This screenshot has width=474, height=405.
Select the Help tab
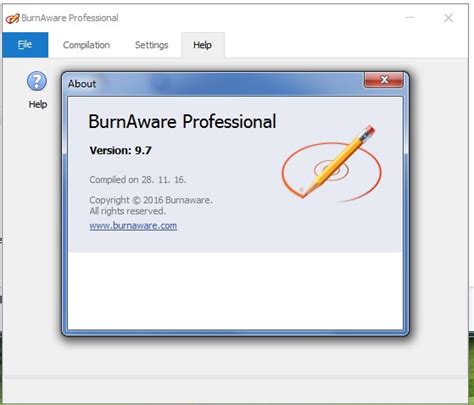(203, 45)
